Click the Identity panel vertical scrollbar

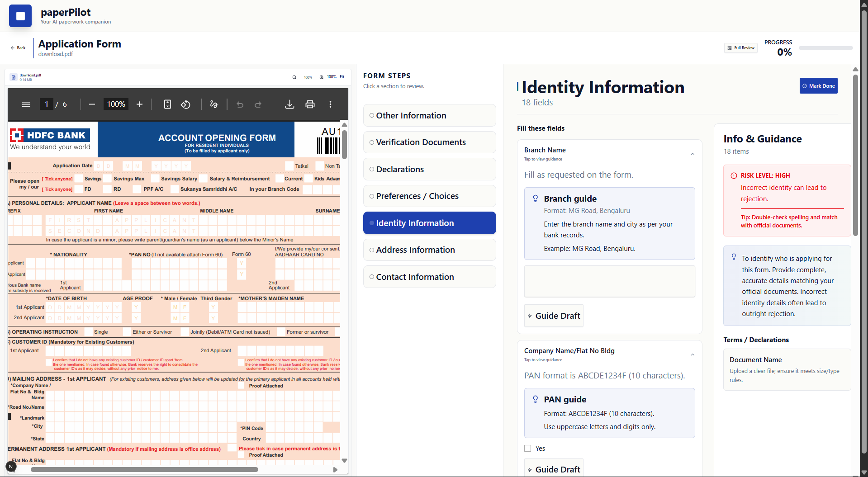point(855,155)
